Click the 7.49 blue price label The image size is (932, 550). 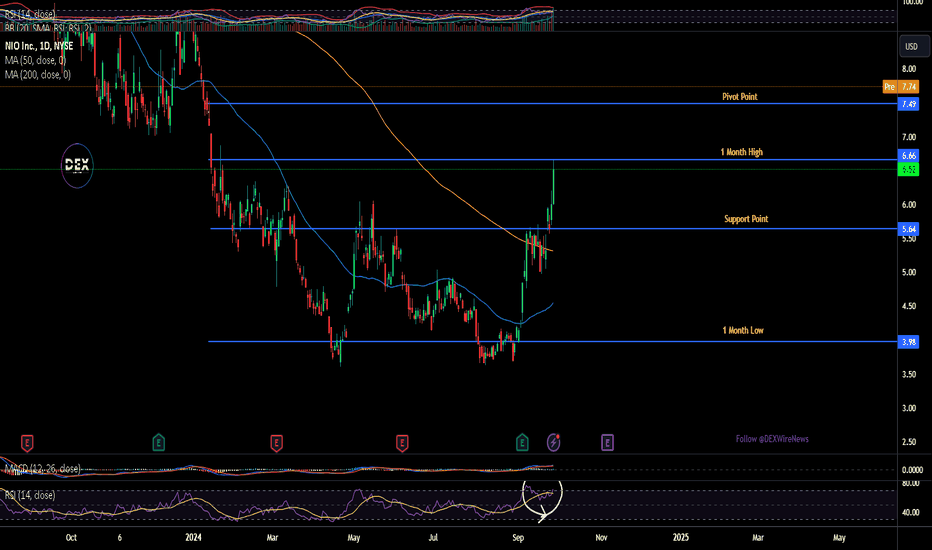(x=908, y=104)
